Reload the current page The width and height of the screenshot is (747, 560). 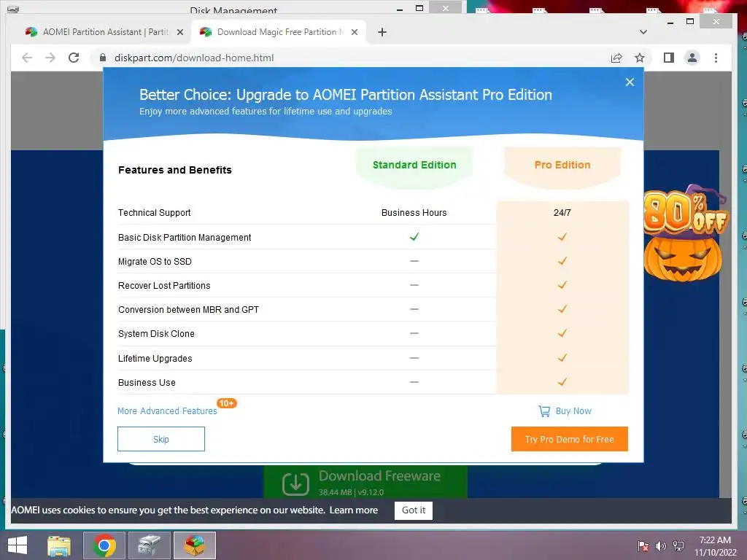coord(74,58)
